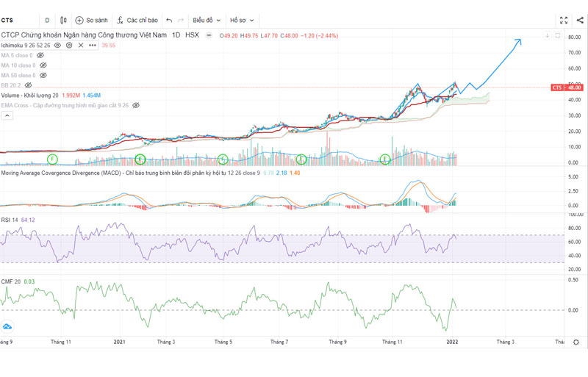This screenshot has height=377, width=588.
Task: Click the RSI value 64.12
Action: coord(28,220)
